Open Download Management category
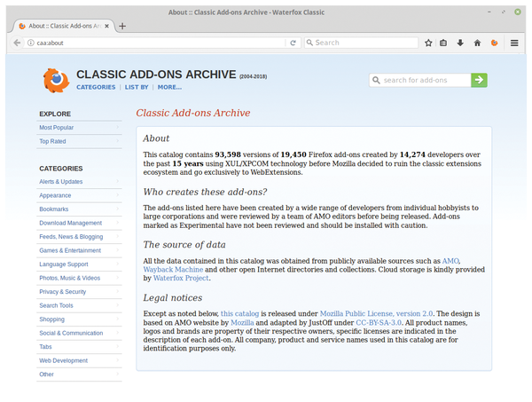 click(x=79, y=223)
